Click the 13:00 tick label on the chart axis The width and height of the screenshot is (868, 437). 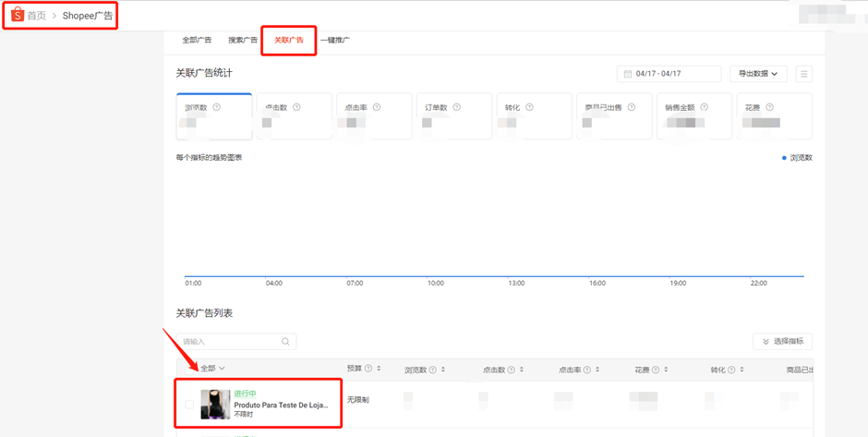coord(516,283)
